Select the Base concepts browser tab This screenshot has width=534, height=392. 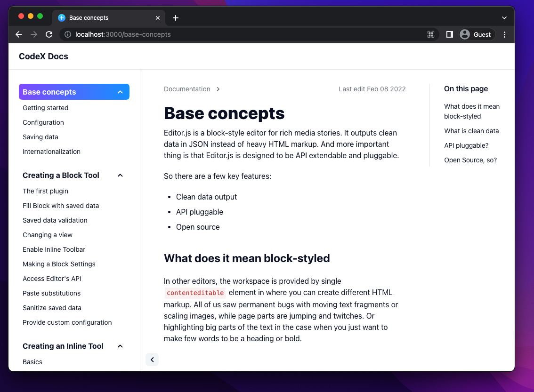pos(109,18)
